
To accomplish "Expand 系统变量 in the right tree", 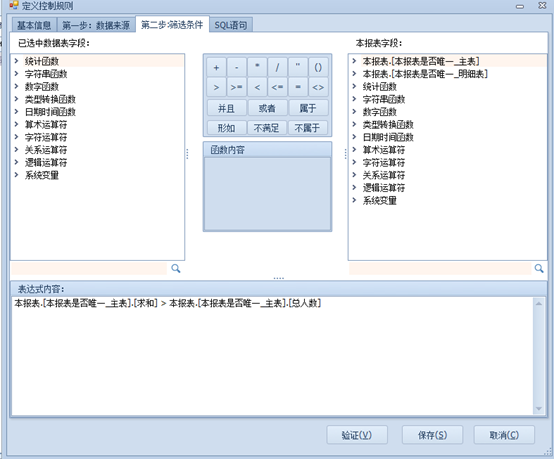I will point(354,200).
